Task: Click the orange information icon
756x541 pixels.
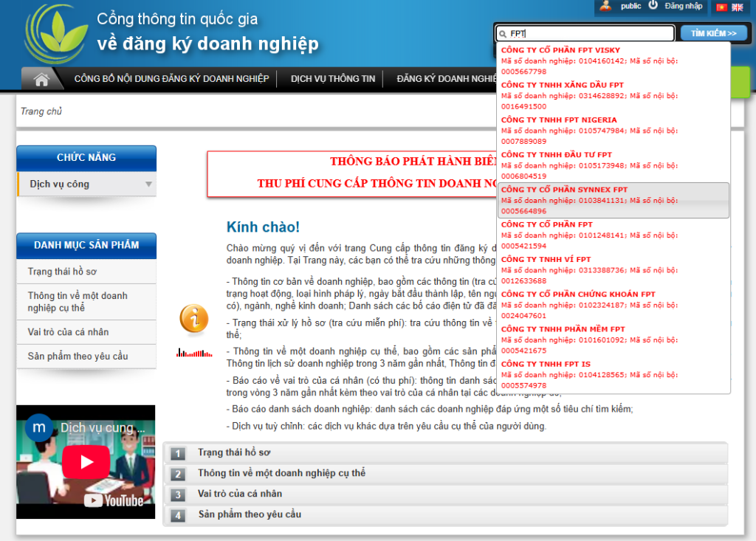Action: [194, 319]
